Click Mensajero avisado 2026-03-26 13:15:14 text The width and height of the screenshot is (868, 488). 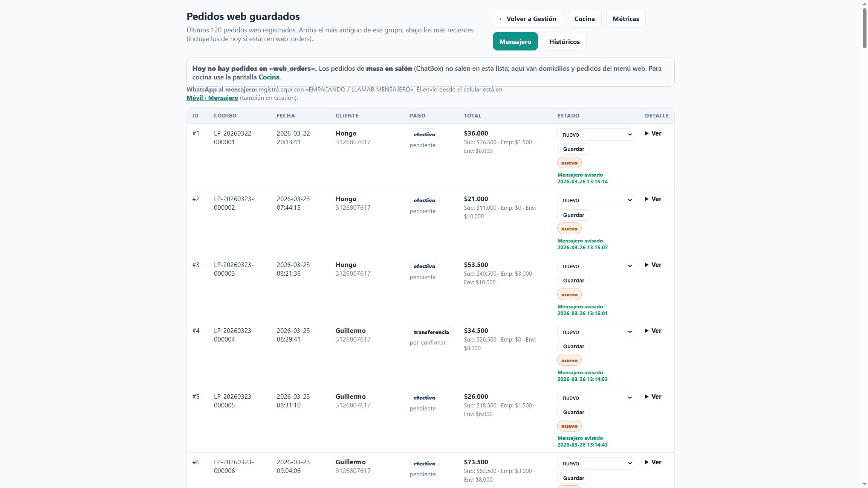pyautogui.click(x=582, y=178)
